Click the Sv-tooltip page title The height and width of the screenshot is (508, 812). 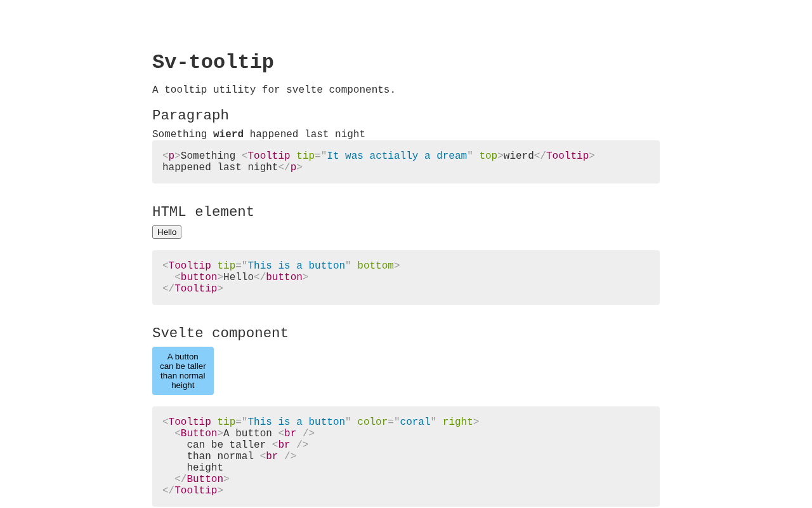click(x=213, y=62)
